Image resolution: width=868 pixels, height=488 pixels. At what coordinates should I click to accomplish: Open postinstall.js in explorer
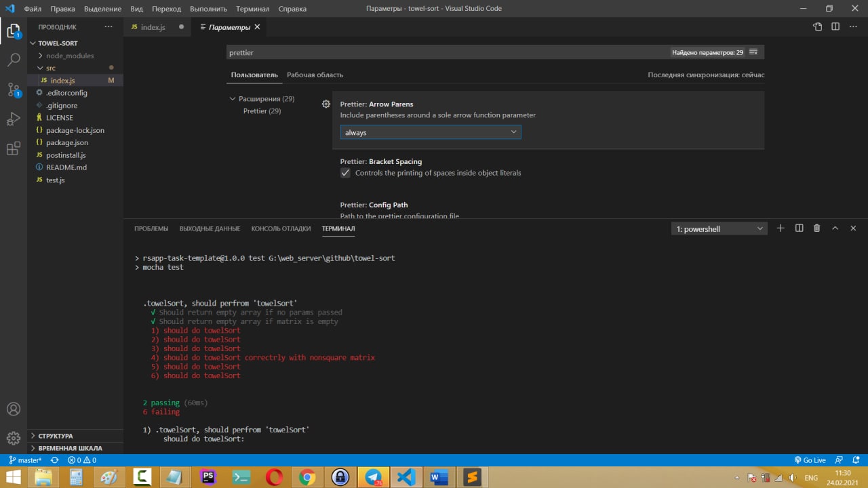(75, 155)
